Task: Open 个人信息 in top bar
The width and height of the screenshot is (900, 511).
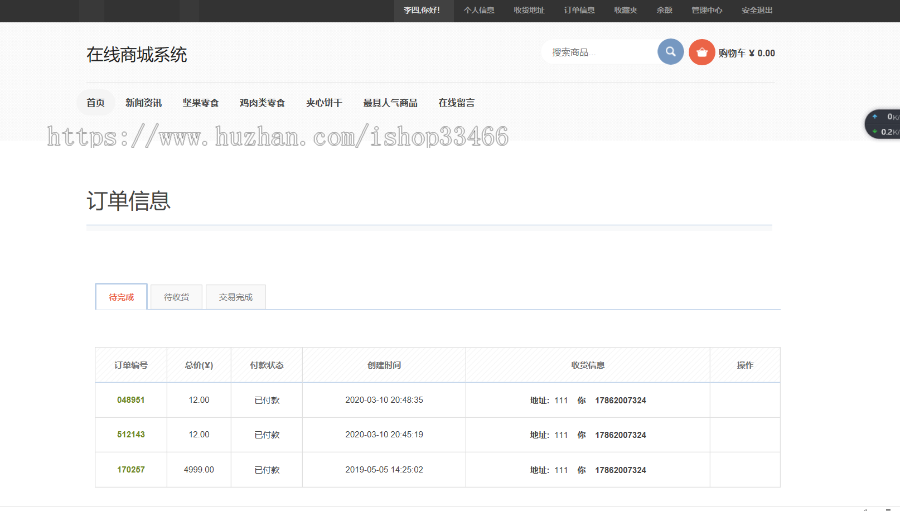Action: pos(478,10)
